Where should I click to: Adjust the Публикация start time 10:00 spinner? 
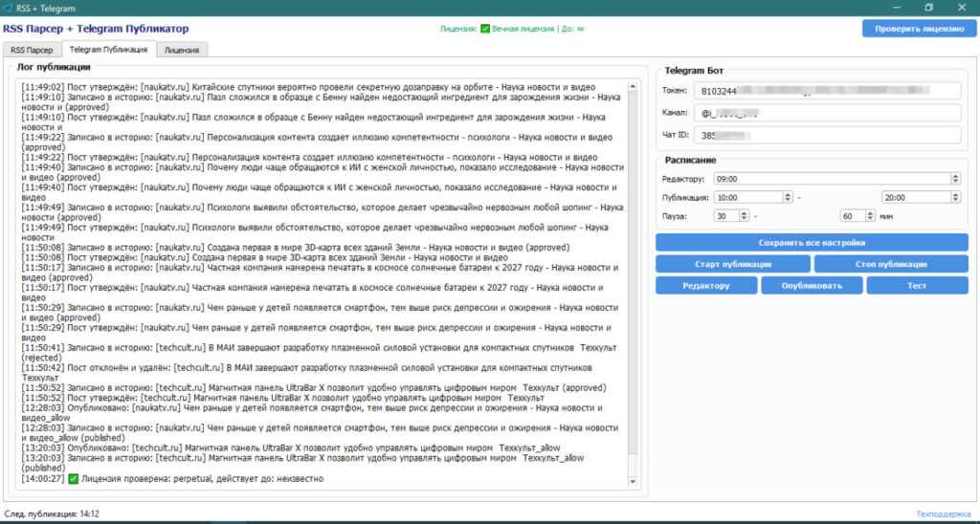click(788, 197)
